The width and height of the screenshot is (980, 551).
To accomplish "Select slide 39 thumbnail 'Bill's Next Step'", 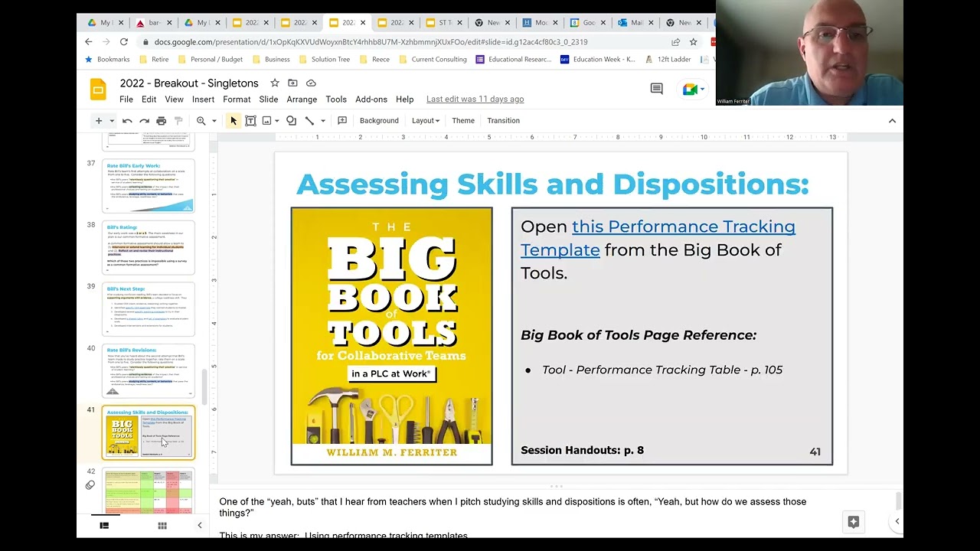I will [x=149, y=309].
